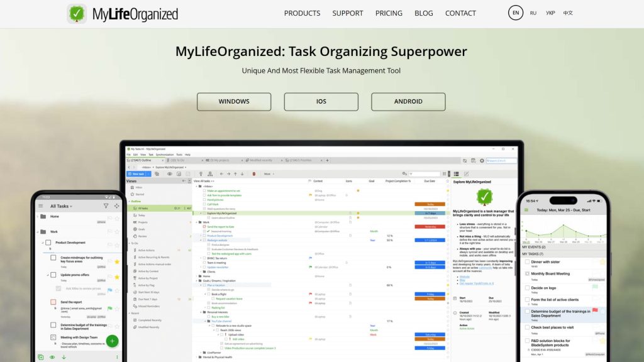The image size is (644, 362).
Task: Collapse the Inbox folder in desktop outline
Action: [197, 186]
